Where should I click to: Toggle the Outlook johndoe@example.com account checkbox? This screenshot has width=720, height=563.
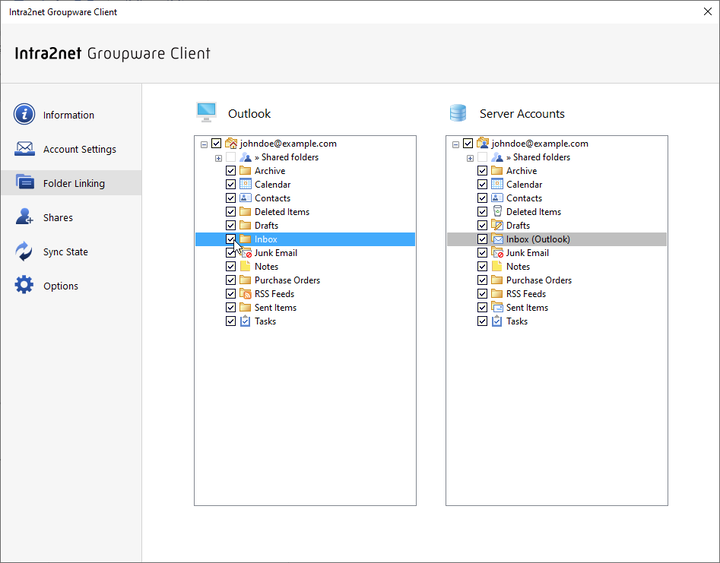216,143
